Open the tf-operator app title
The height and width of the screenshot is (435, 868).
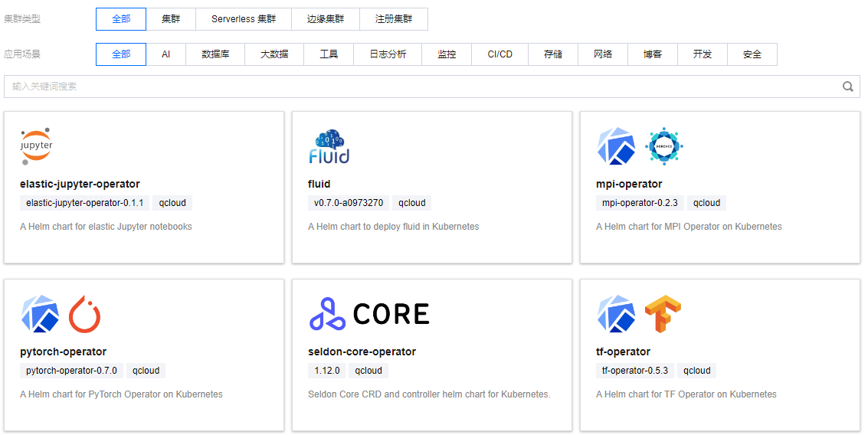coord(624,352)
